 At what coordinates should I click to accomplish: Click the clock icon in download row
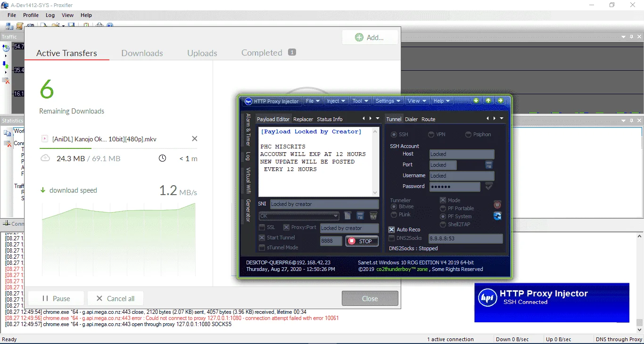[162, 158]
